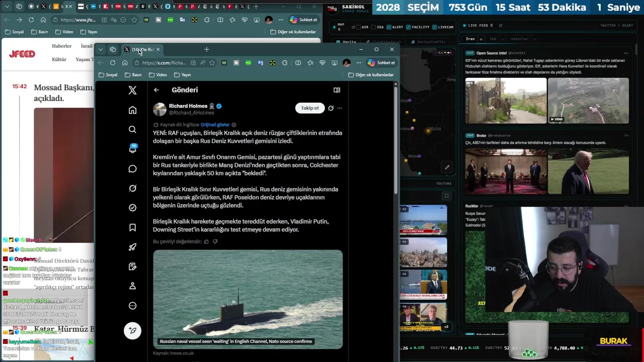Viewport: 644px width, 362px height.
Task: Click the X logo in the sidebar
Action: pyautogui.click(x=132, y=90)
